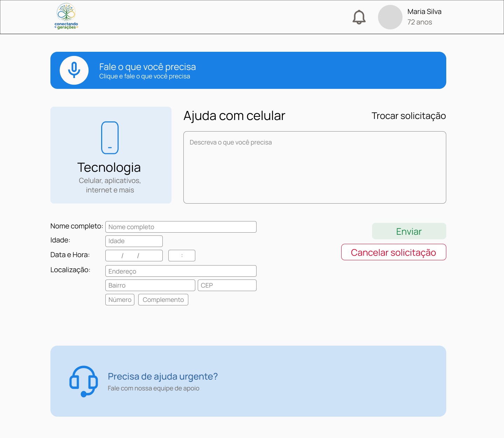Click 'Clique e fale o que você precisa' subtitle
This screenshot has height=438, width=504.
(x=145, y=76)
